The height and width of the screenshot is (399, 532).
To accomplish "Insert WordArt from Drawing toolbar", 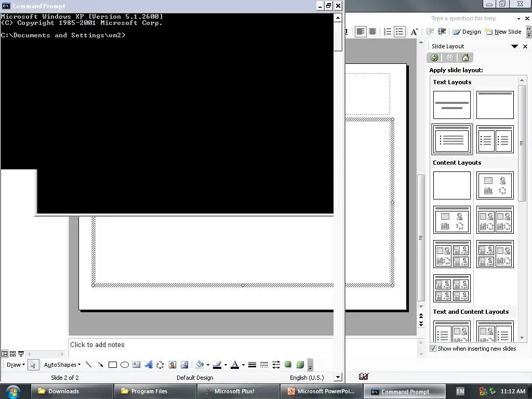I will pos(148,365).
